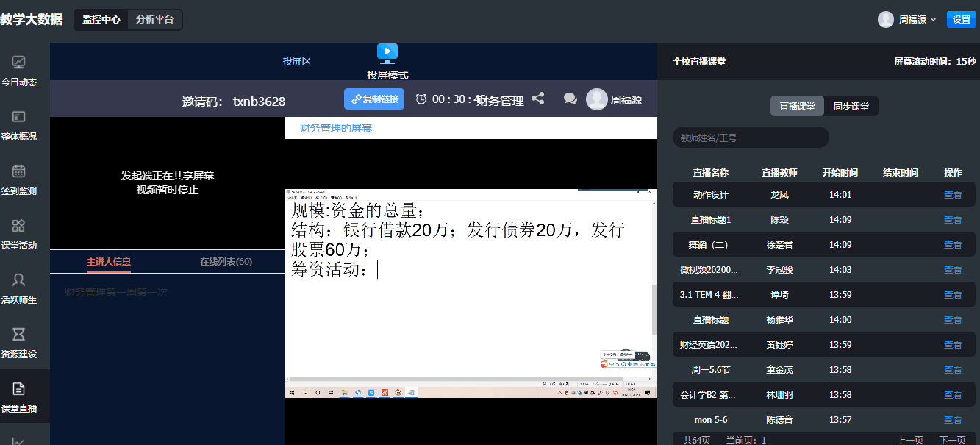Click the 设置 button
Screen dimensions: 980x445
click(962, 20)
